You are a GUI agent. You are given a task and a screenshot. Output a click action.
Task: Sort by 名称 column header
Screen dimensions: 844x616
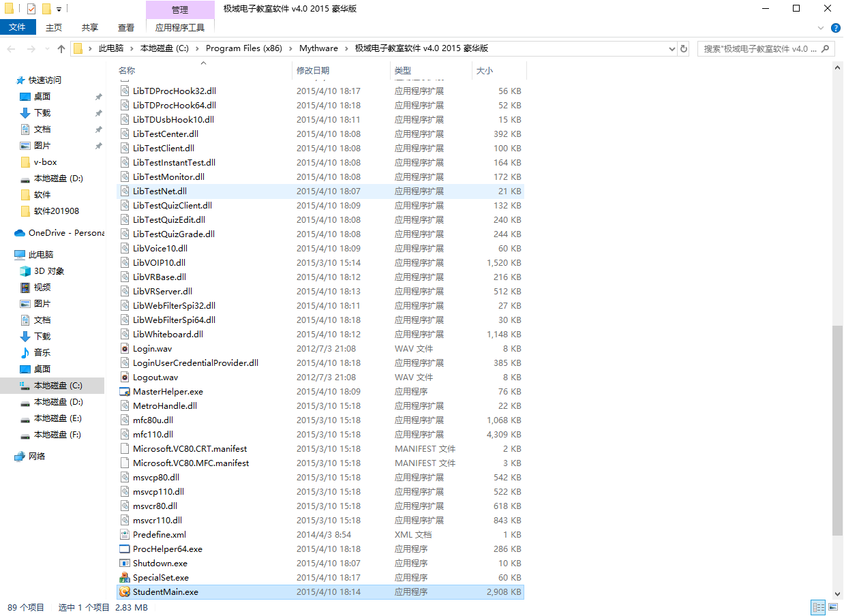click(127, 71)
